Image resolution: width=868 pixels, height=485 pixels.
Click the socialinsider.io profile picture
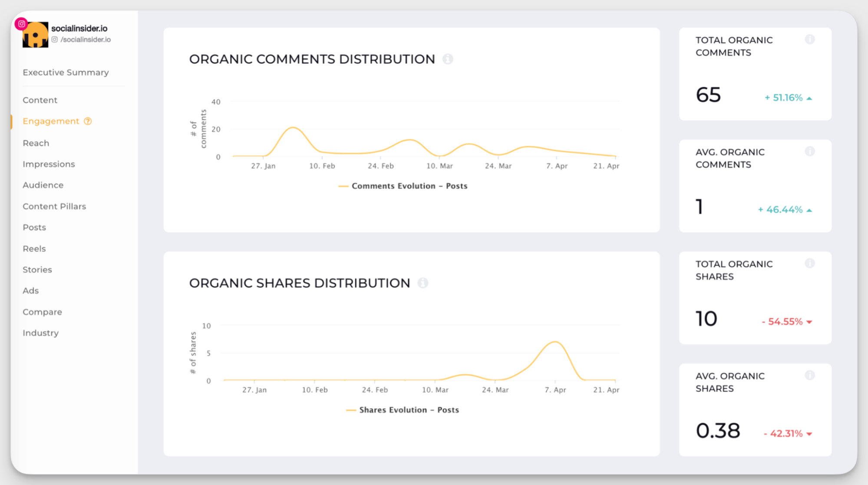click(x=36, y=34)
